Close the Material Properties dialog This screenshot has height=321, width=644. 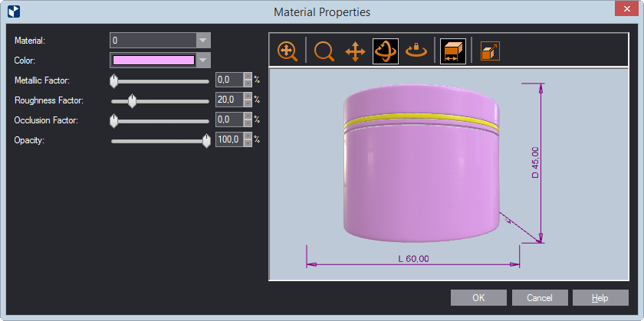click(627, 8)
